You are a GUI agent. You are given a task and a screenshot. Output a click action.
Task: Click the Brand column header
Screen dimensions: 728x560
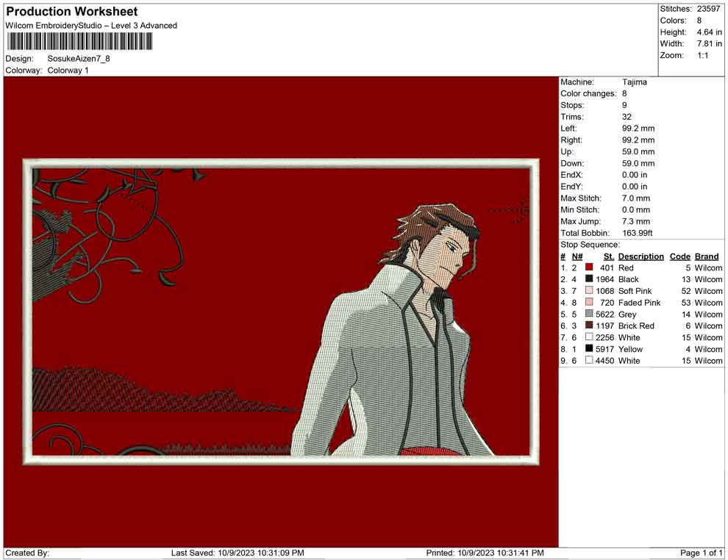pyautogui.click(x=707, y=256)
